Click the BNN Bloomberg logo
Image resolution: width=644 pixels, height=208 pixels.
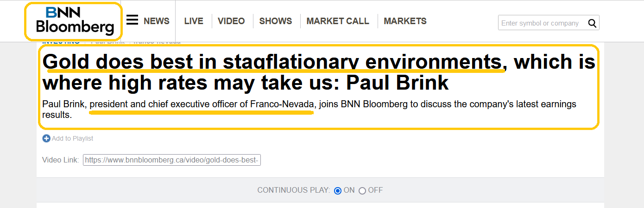point(74,21)
